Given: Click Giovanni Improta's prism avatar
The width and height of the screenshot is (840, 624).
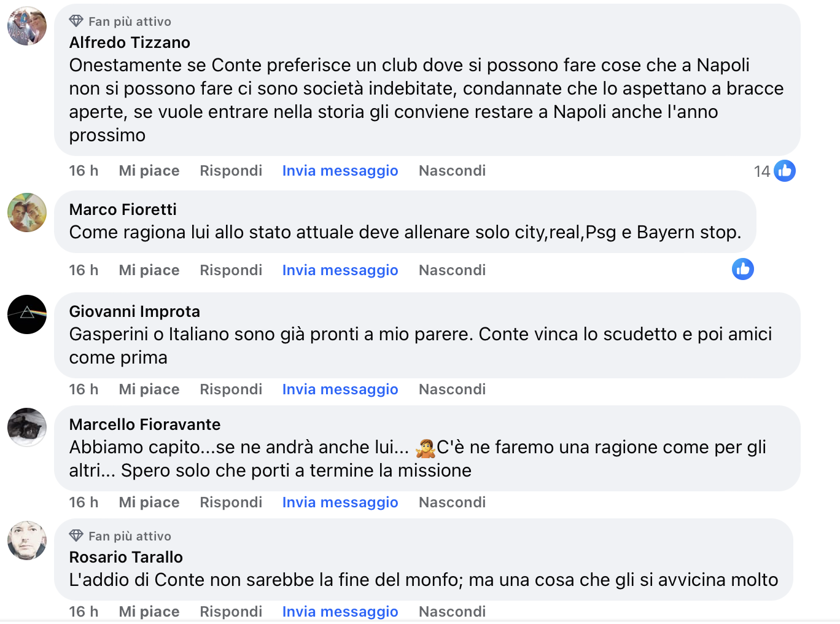Looking at the screenshot, I should point(27,314).
